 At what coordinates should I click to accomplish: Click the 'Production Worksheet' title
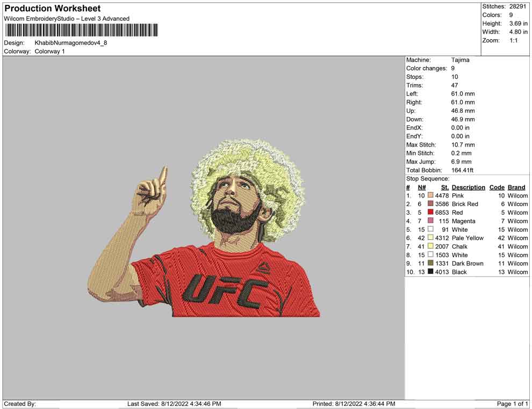pyautogui.click(x=52, y=9)
